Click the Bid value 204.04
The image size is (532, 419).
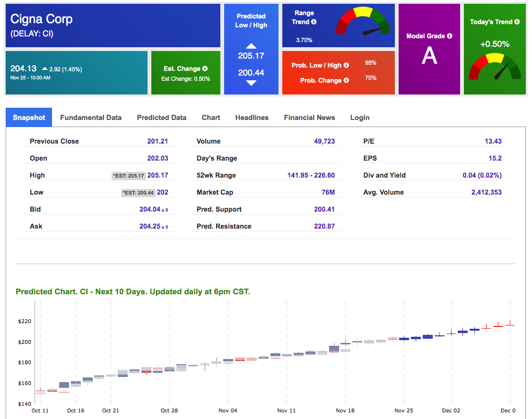click(x=149, y=209)
